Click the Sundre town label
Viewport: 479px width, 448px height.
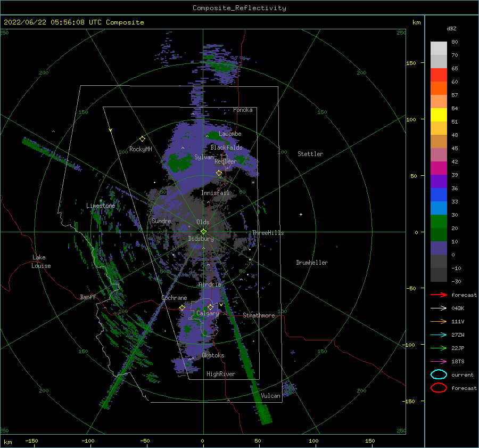pos(161,221)
